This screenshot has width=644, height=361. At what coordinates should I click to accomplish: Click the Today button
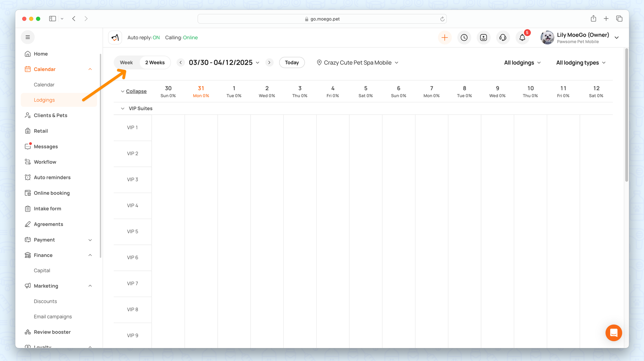click(292, 62)
